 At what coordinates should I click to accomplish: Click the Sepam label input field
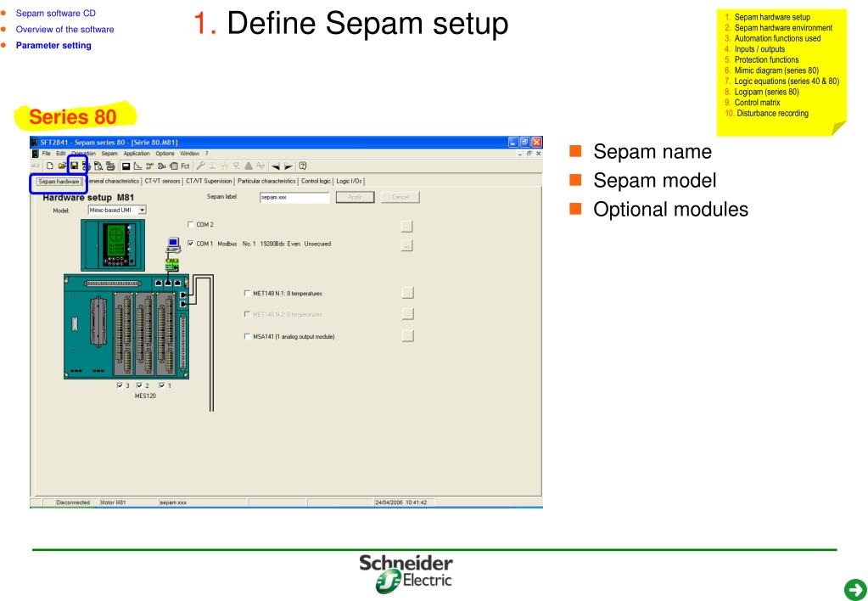[294, 197]
